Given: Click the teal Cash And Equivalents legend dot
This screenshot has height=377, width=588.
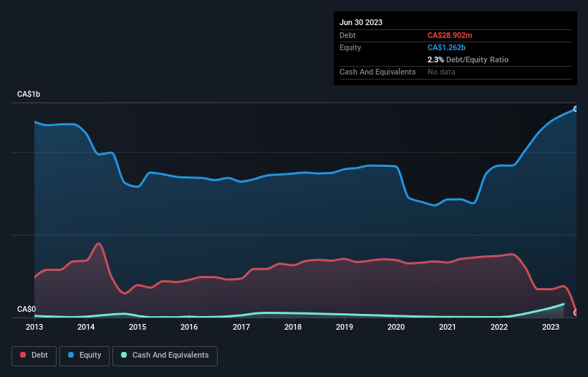Looking at the screenshot, I should point(124,355).
